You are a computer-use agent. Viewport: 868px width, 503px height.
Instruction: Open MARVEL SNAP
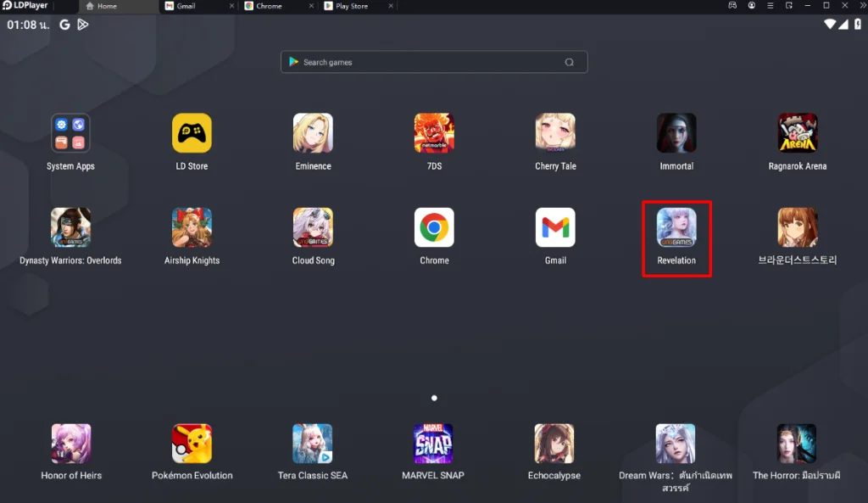(433, 443)
